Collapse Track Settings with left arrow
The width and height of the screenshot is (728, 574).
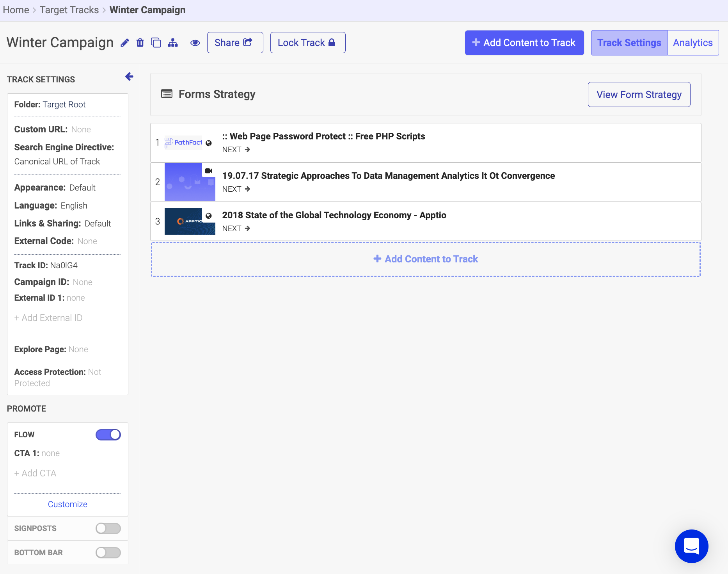[129, 77]
